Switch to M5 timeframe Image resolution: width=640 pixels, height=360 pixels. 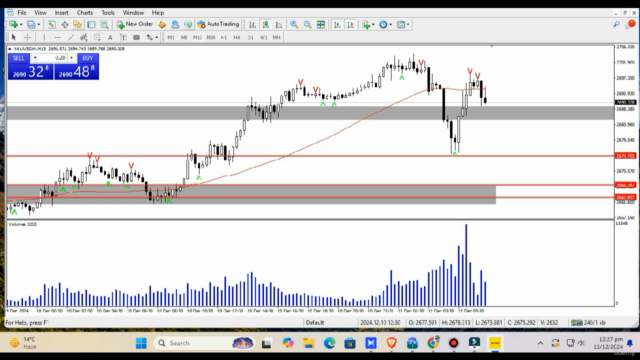tap(184, 38)
